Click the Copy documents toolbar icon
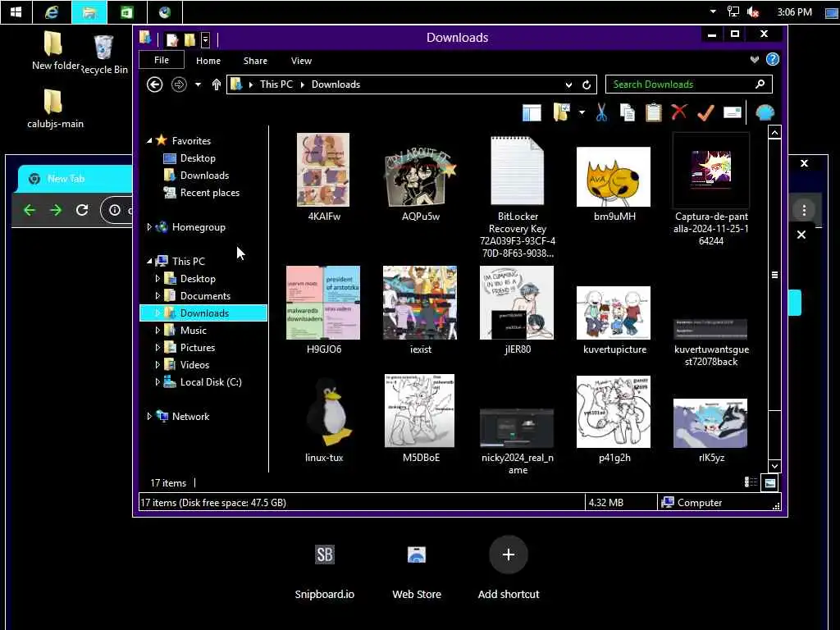840x630 pixels. pyautogui.click(x=628, y=112)
